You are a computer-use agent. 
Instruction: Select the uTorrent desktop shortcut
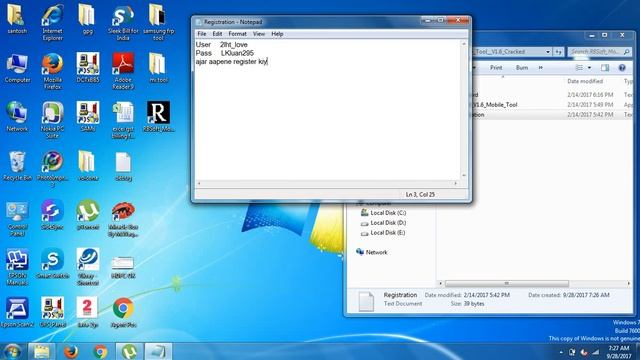[x=88, y=215]
